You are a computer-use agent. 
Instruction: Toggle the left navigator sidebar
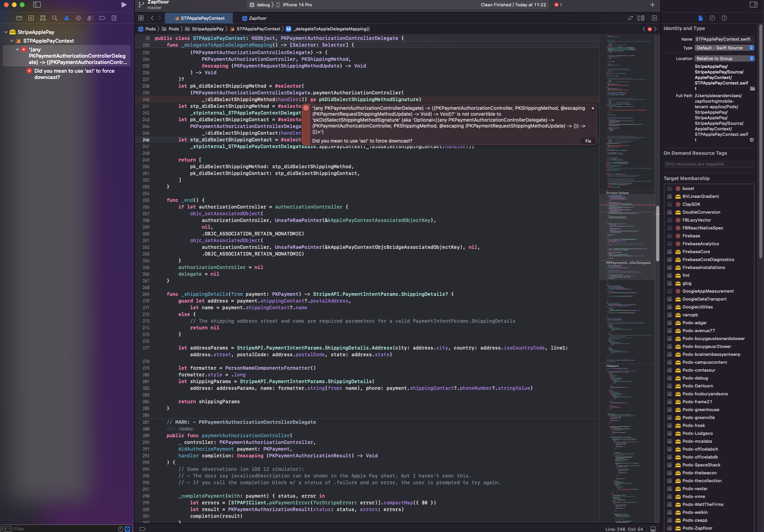37,5
